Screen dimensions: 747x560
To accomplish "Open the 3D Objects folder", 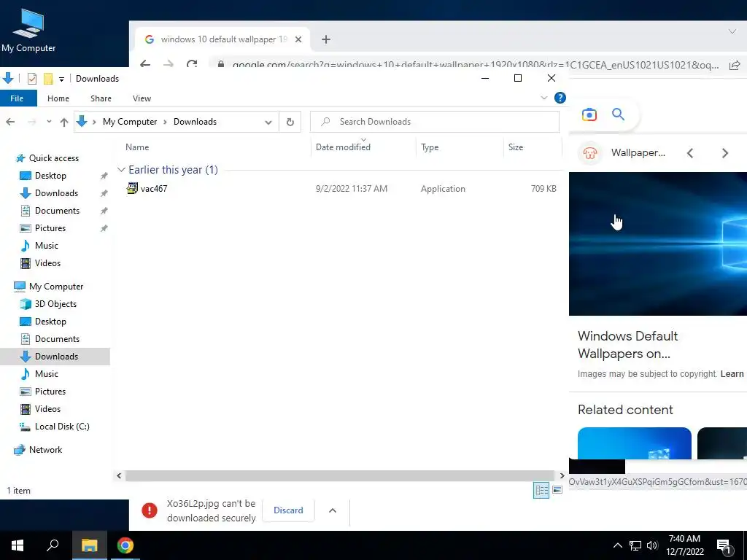I will 55,304.
